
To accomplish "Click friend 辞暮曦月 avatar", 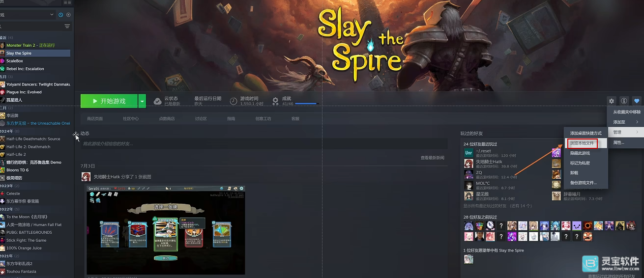I will point(556,196).
